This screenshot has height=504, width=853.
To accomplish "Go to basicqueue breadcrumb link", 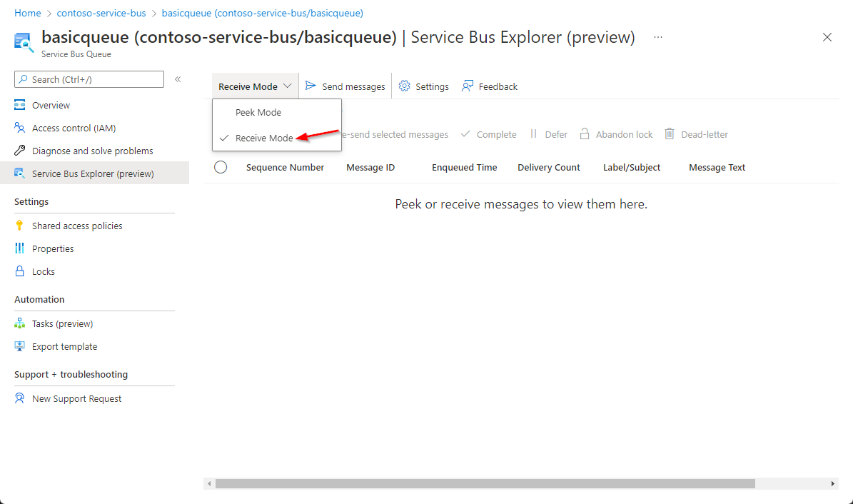I will 262,13.
